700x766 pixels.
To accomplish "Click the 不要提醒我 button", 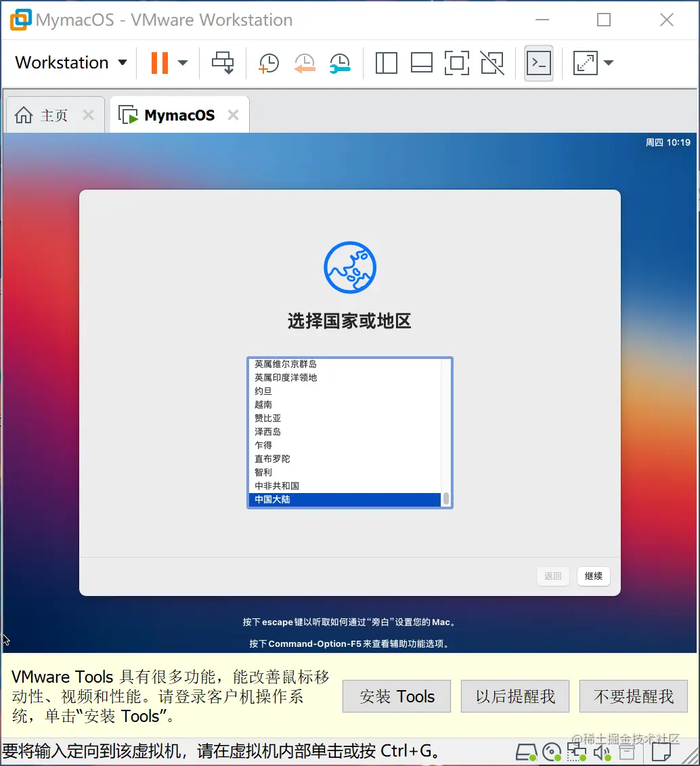I will [634, 696].
